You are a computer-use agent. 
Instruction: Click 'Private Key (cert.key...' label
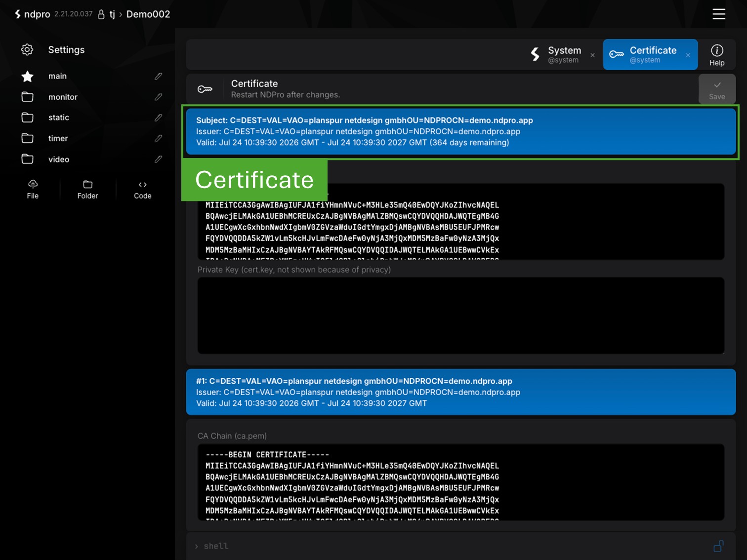point(294,270)
